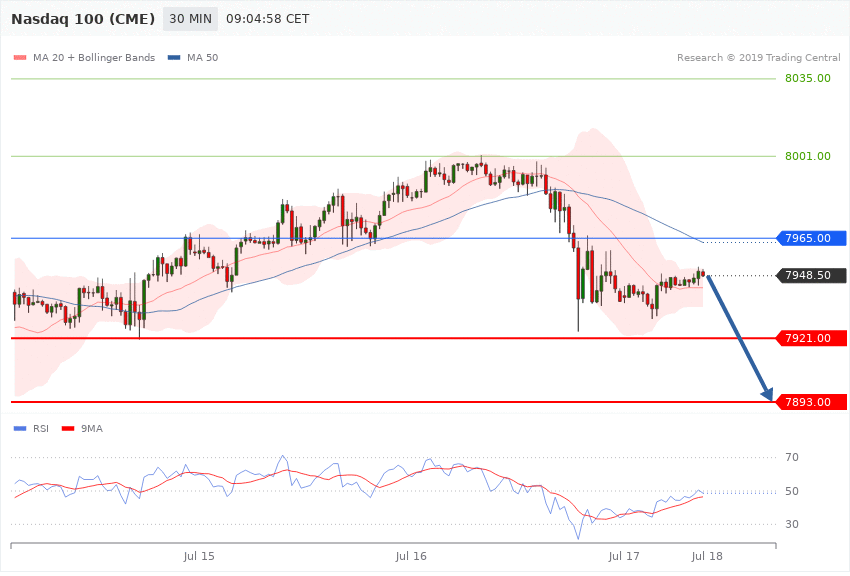
Task: Click the 7893.00 red support tag
Action: 812,402
